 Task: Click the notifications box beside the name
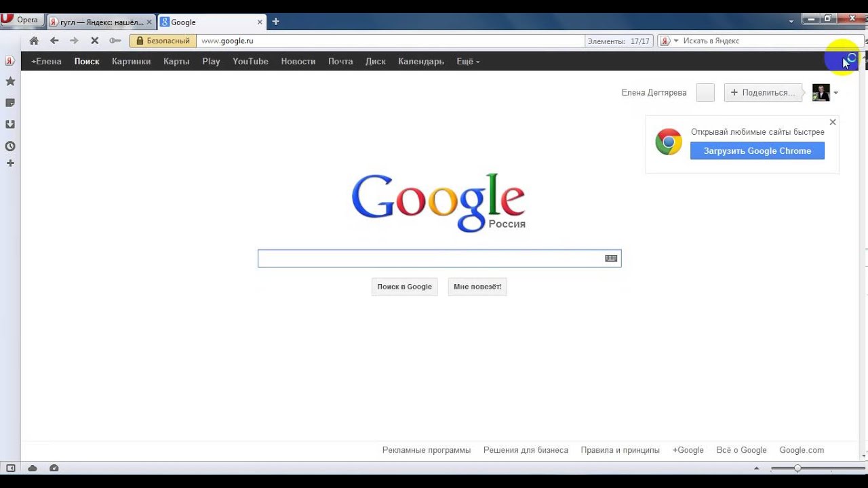pyautogui.click(x=705, y=93)
